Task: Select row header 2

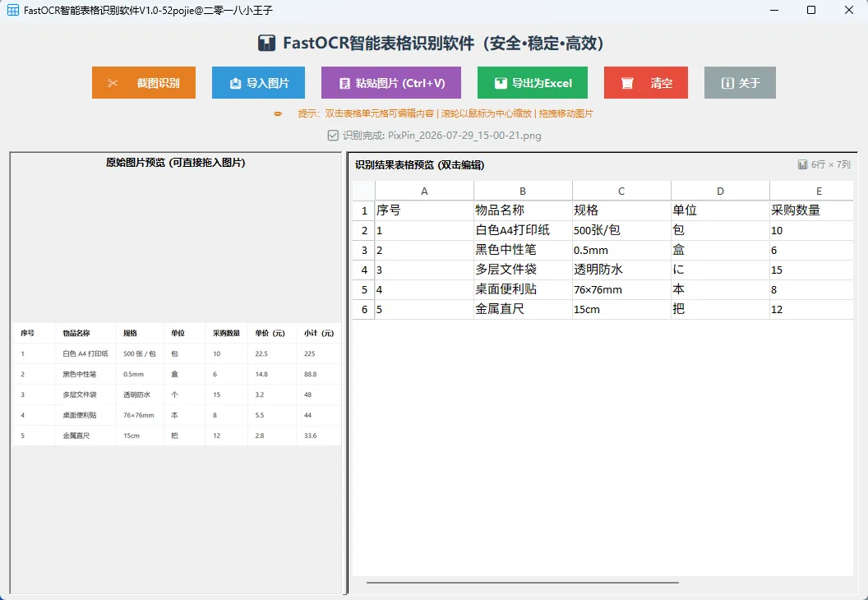Action: (364, 231)
